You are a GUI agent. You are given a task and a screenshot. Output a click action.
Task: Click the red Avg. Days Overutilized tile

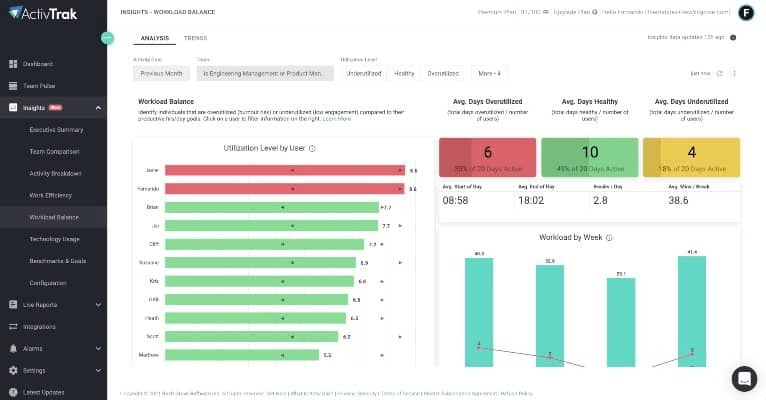[487, 158]
